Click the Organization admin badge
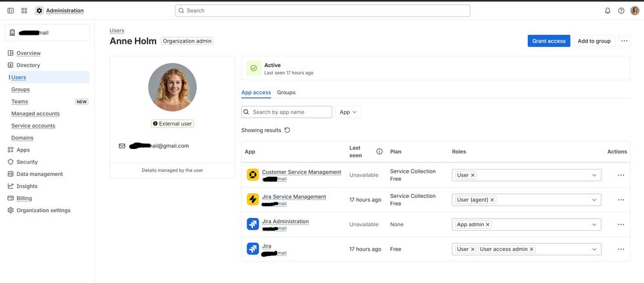The height and width of the screenshot is (283, 644). point(187,41)
